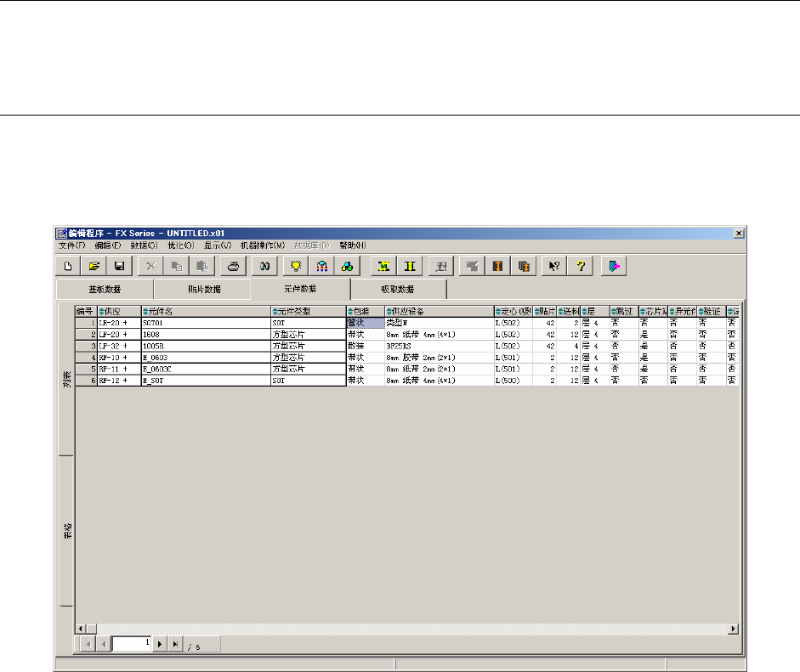
Task: Click the binoculars Find icon
Action: pyautogui.click(x=264, y=266)
